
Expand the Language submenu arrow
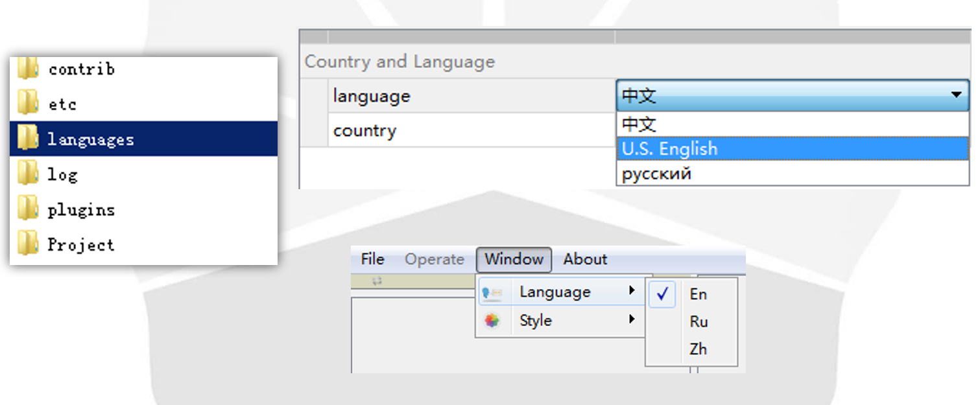[x=632, y=292]
